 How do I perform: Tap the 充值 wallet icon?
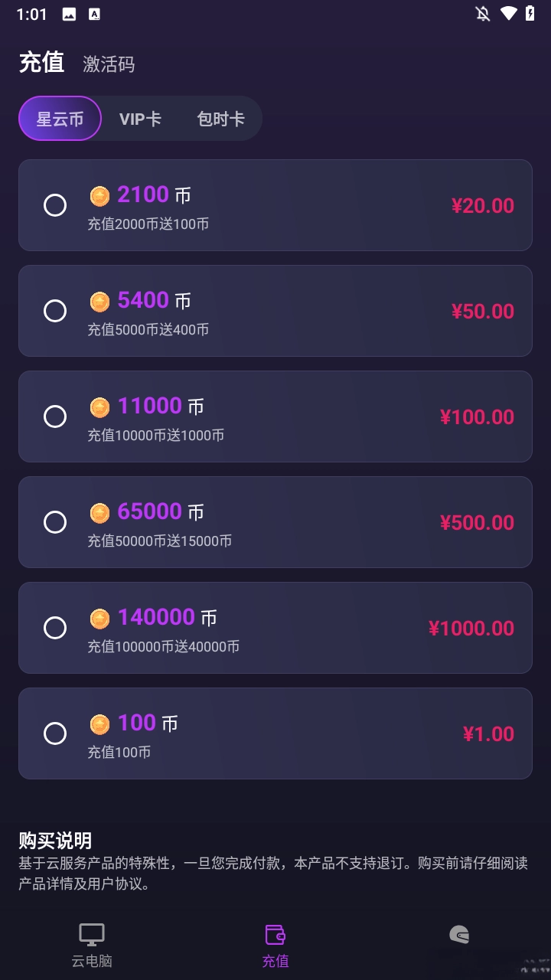[x=275, y=935]
